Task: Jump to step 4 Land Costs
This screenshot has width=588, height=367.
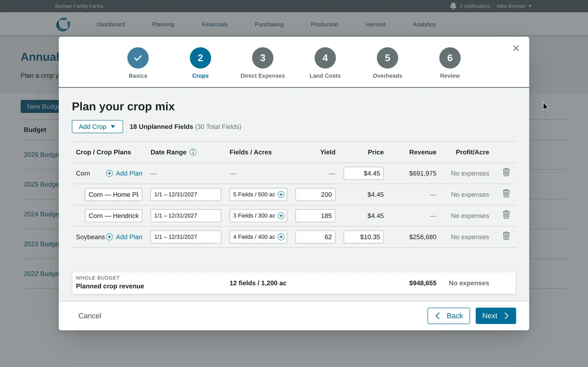Action: click(325, 58)
